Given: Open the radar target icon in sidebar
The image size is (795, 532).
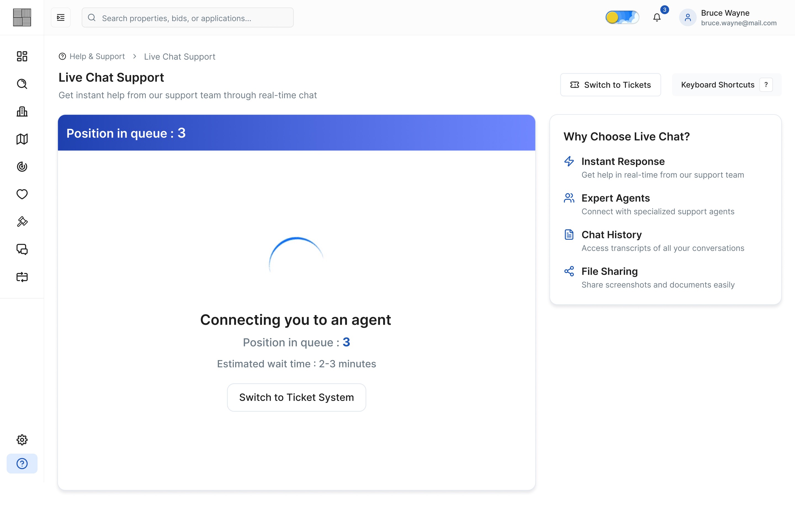Looking at the screenshot, I should 22,167.
